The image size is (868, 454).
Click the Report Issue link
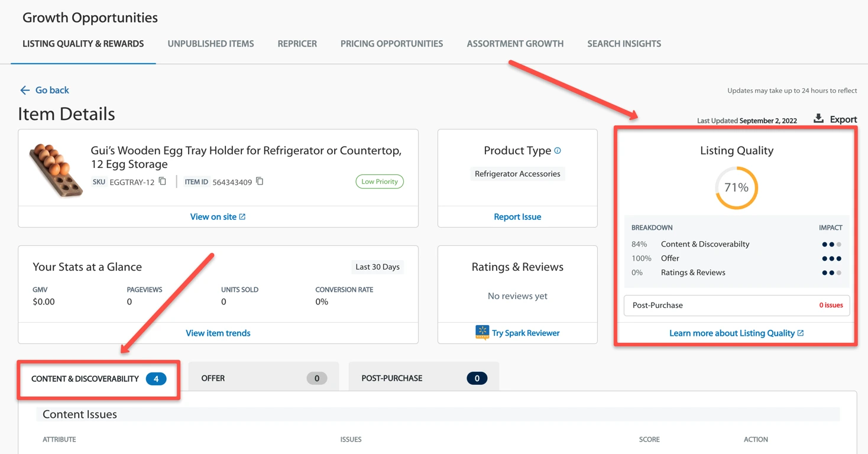tap(517, 216)
